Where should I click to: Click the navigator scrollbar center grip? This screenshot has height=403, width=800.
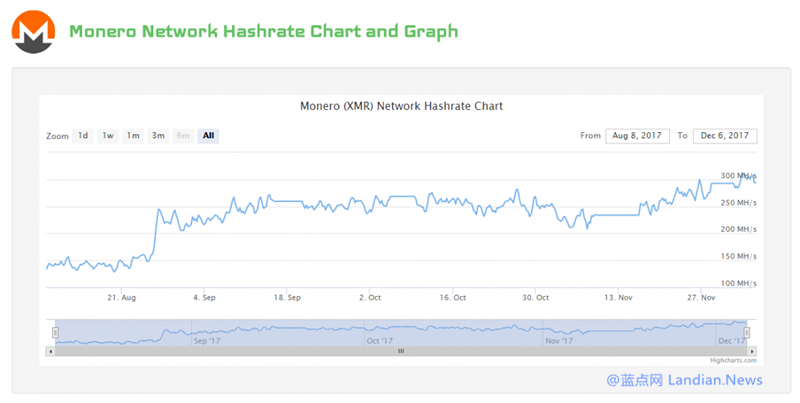click(401, 351)
